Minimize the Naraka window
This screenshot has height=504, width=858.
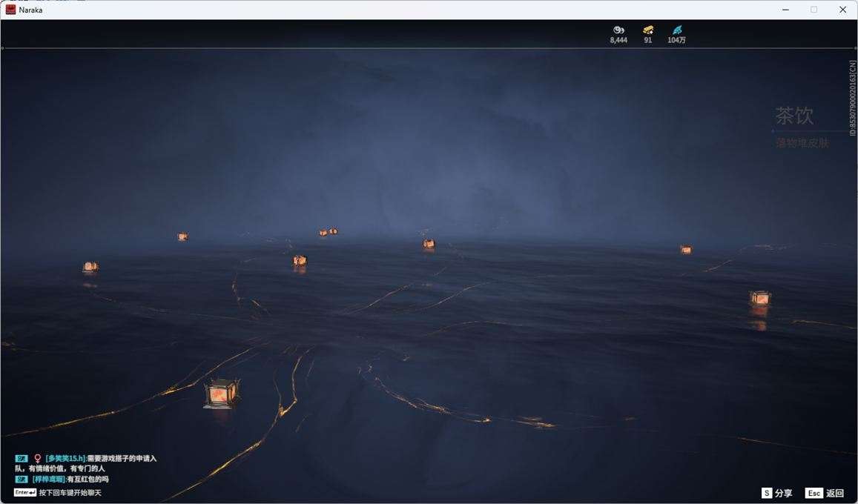coord(786,10)
